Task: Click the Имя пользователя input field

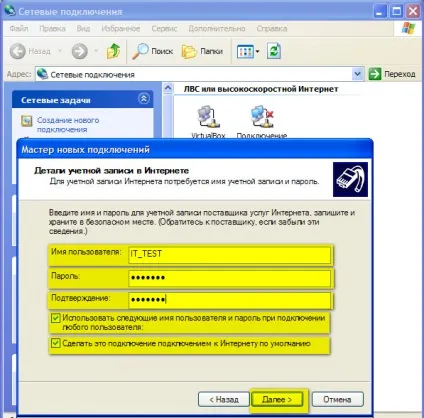Action: (x=229, y=254)
